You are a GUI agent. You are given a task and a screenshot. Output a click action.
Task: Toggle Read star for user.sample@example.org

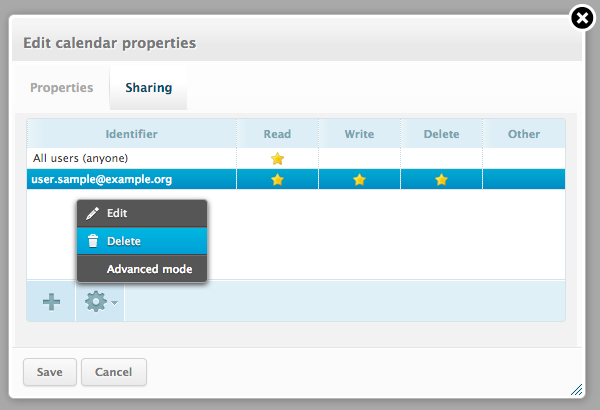point(278,179)
